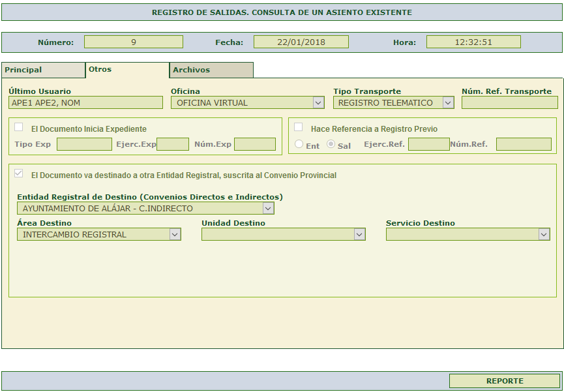Image resolution: width=564 pixels, height=392 pixels.
Task: Open the Archivos tab
Action: 211,70
